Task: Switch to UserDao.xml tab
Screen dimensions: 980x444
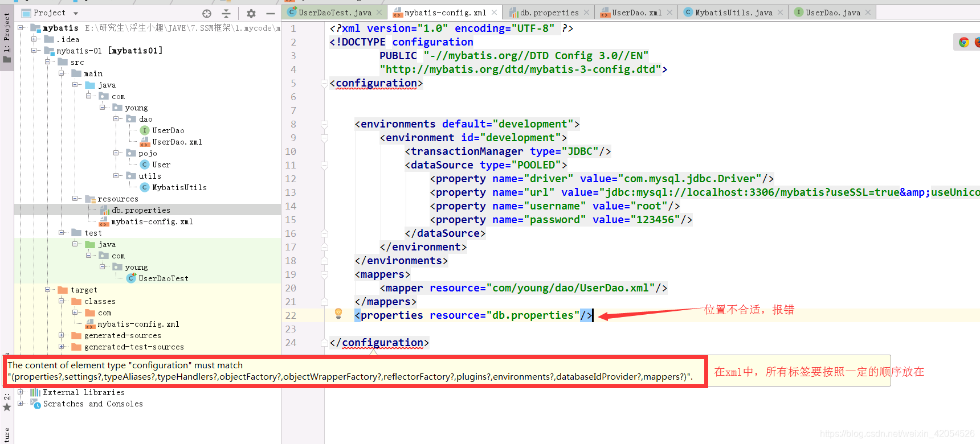Action: [x=637, y=13]
